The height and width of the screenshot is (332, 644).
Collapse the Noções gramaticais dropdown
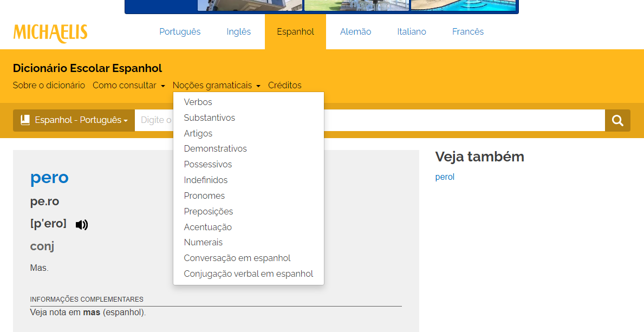(x=217, y=86)
